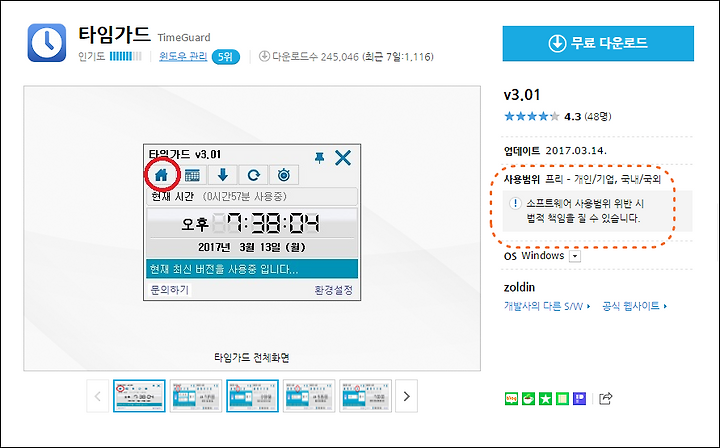The image size is (720, 448).
Task: Click the star rating row
Action: pos(532,117)
